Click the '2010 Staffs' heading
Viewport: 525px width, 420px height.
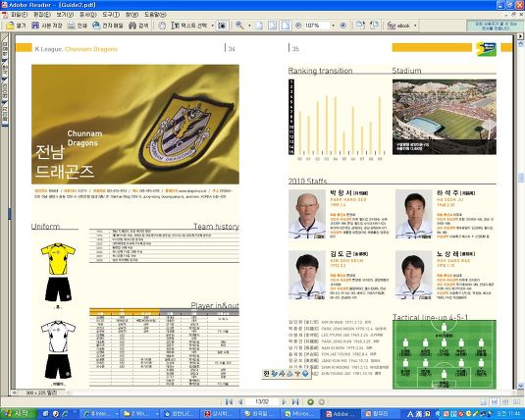308,182
